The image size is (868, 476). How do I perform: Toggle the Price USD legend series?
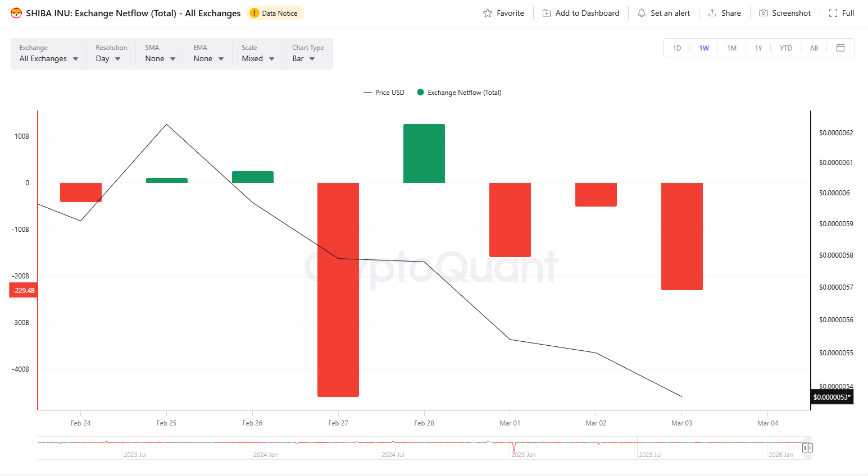pyautogui.click(x=384, y=93)
